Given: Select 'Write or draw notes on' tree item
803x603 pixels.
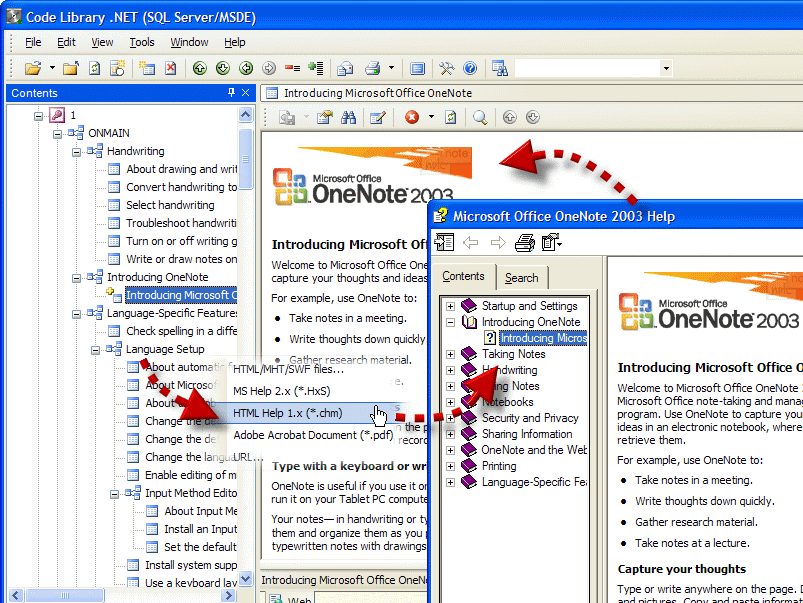Looking at the screenshot, I should pos(181,259).
